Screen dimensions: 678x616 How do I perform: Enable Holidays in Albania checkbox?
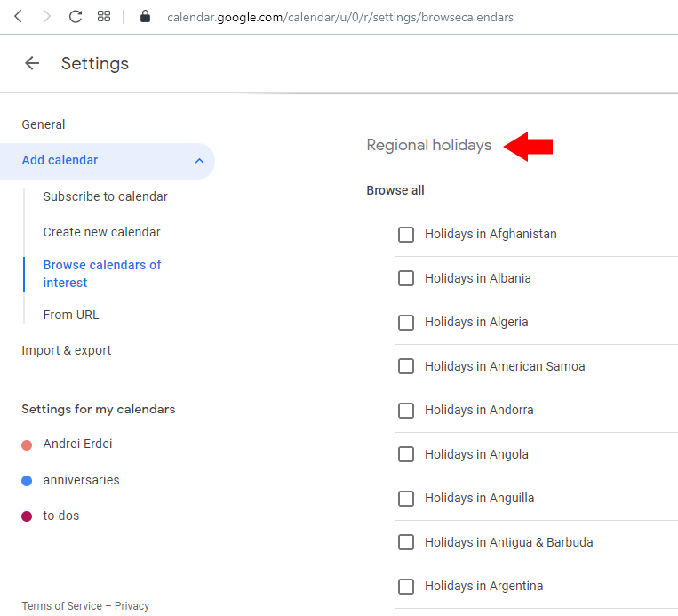click(x=406, y=278)
